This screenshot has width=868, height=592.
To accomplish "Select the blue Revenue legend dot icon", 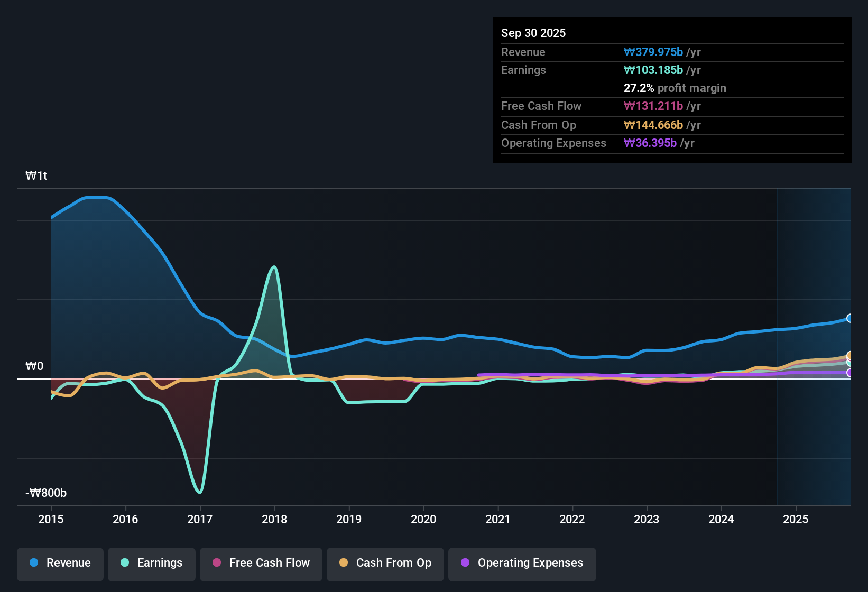I will point(33,563).
